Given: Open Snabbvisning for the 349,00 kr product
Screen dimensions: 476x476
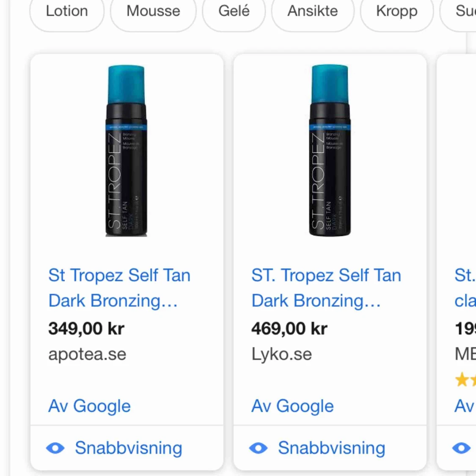Looking at the screenshot, I should (x=128, y=448).
